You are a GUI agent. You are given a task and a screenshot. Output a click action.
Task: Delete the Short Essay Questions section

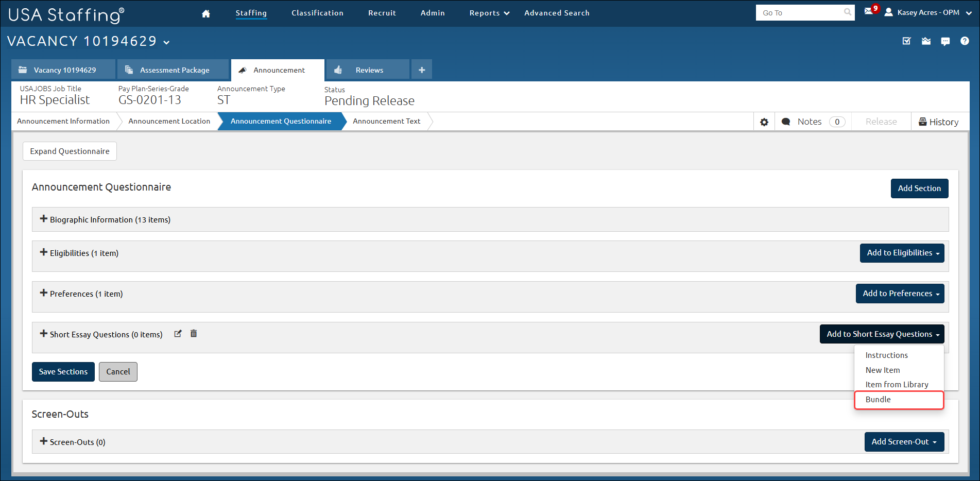coord(194,334)
